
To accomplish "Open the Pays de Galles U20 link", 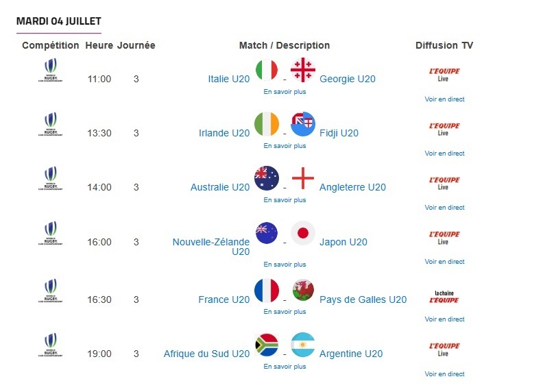I will coord(363,299).
